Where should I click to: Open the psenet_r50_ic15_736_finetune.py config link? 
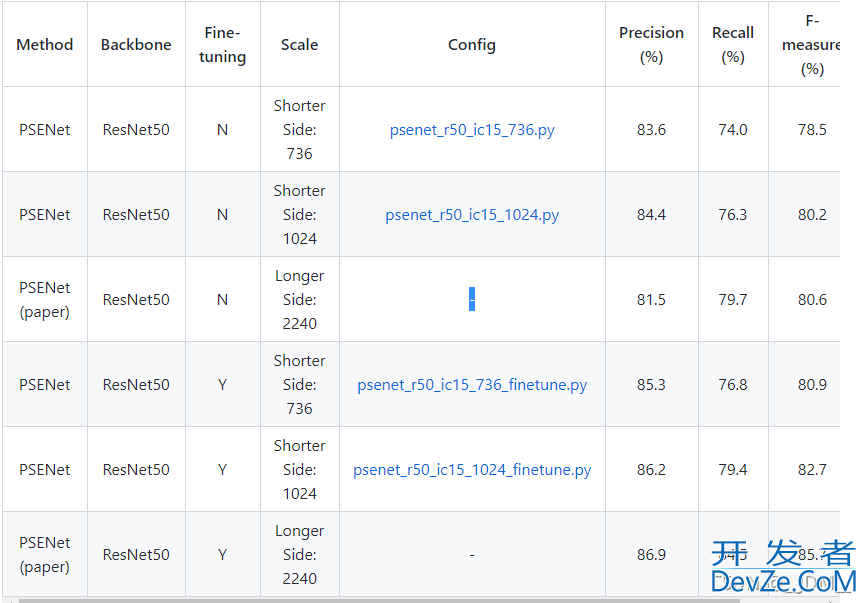click(472, 385)
